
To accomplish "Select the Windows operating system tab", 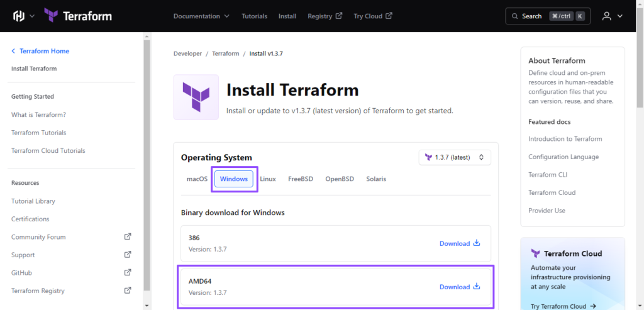I will pyautogui.click(x=234, y=179).
